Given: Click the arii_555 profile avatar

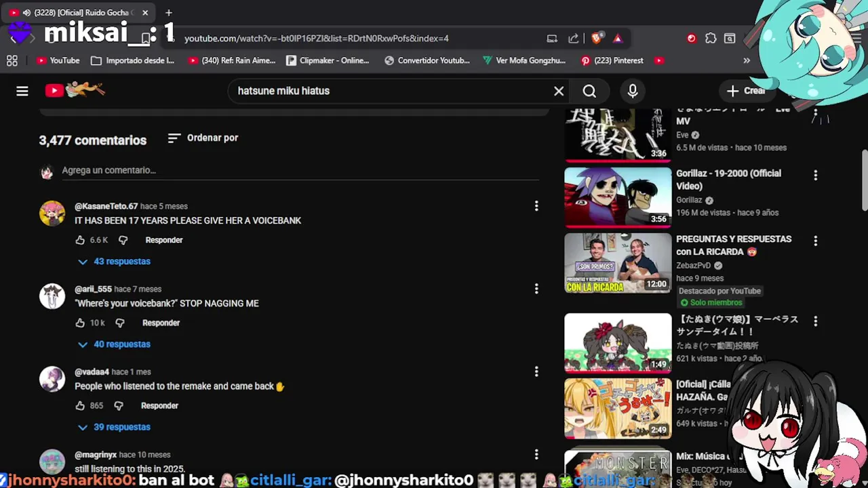Looking at the screenshot, I should click(52, 296).
